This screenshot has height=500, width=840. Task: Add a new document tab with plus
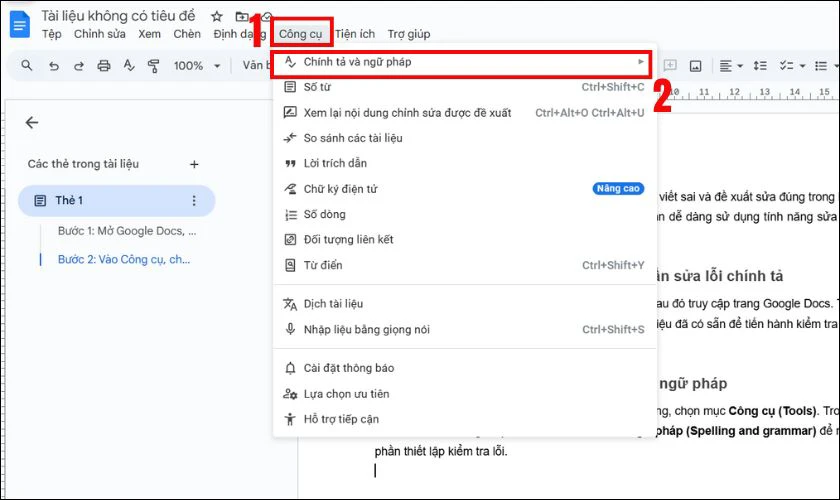click(x=194, y=165)
